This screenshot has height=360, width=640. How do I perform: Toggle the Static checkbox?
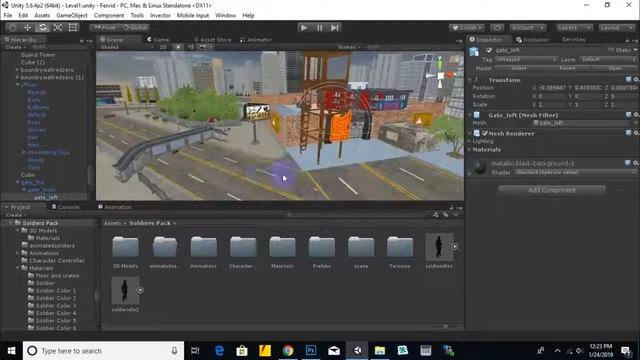coord(611,50)
